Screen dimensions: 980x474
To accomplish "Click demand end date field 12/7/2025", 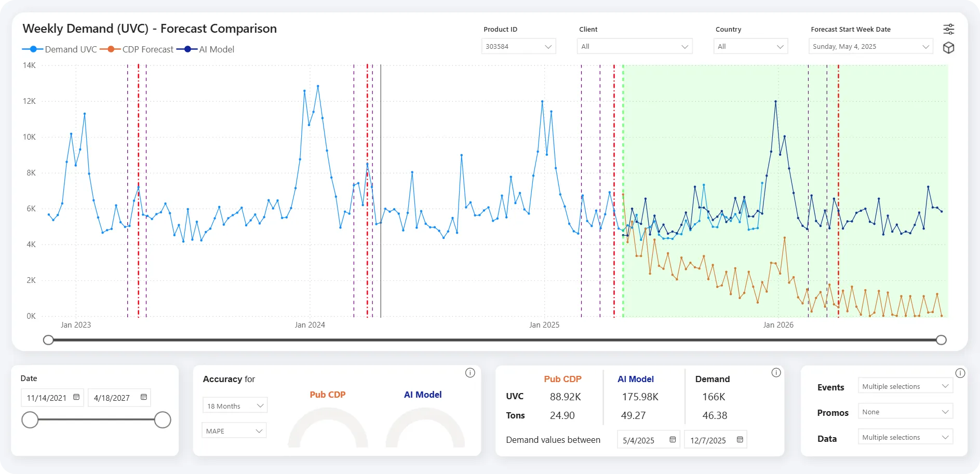I will click(716, 440).
